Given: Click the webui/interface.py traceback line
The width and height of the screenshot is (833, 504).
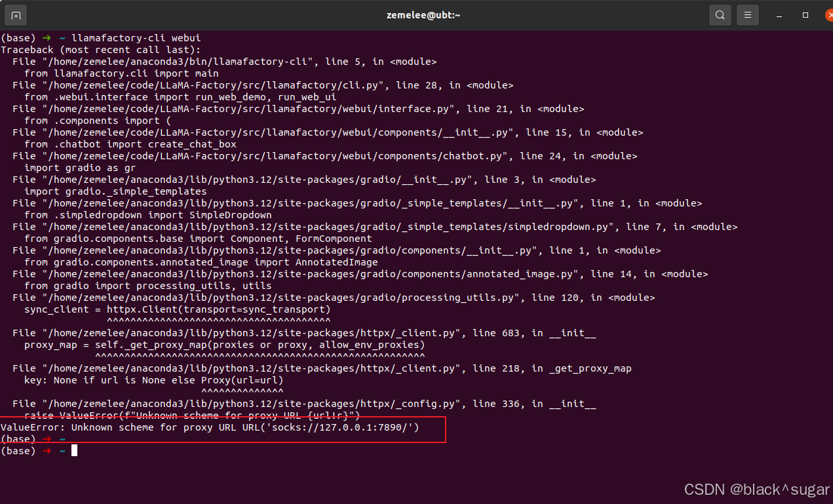Looking at the screenshot, I should (298, 109).
